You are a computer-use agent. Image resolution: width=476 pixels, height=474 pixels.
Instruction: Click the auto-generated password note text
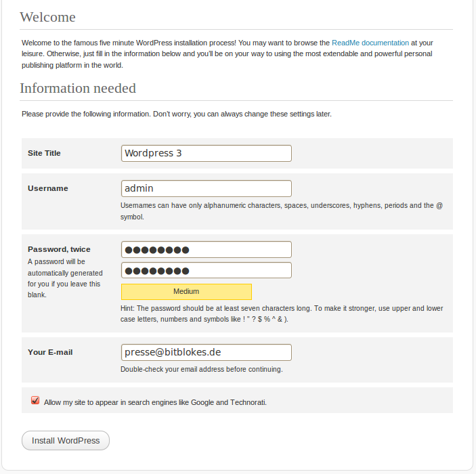[65, 278]
